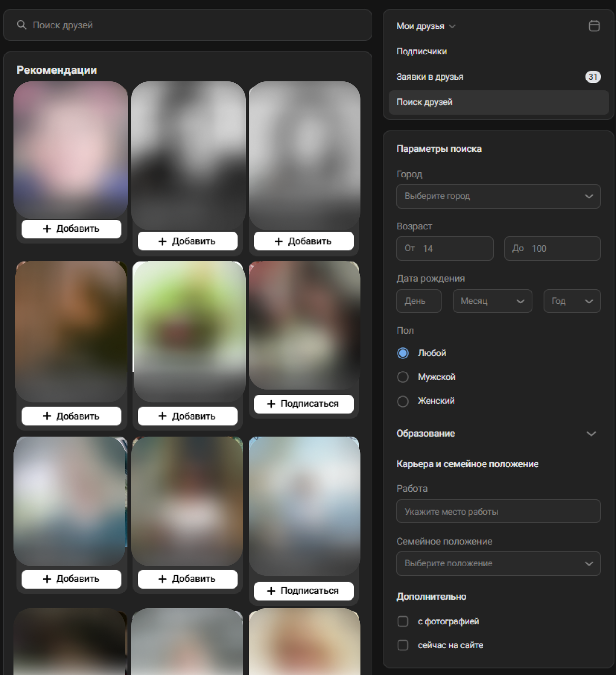This screenshot has width=616, height=675.
Task: Click Добавить under the first recommendation
Action: [x=71, y=229]
